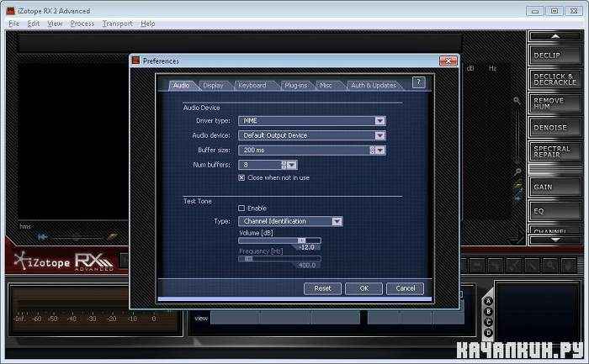This screenshot has width=589, height=364.
Task: Click the iZotope RX Advanced logo
Action: (x=63, y=261)
